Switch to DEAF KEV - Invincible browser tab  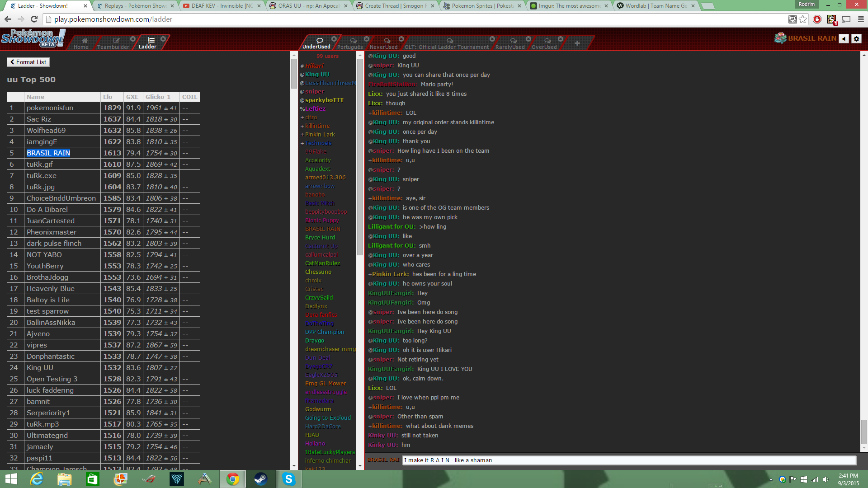(x=222, y=6)
